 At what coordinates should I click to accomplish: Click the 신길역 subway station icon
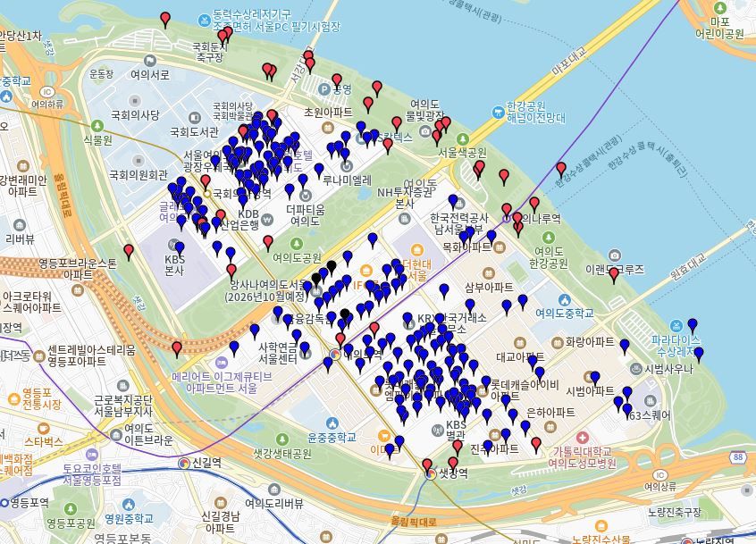click(185, 463)
